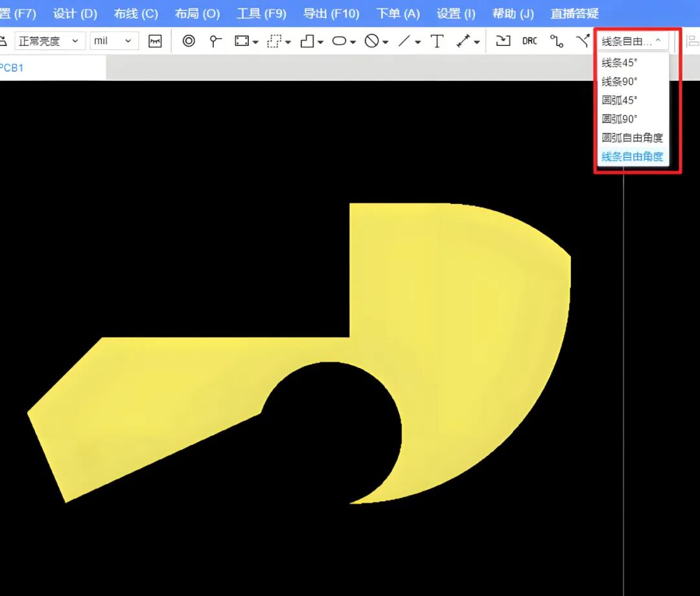Open the 布线 (C) menu
Screen dimensions: 700x596
[135, 14]
